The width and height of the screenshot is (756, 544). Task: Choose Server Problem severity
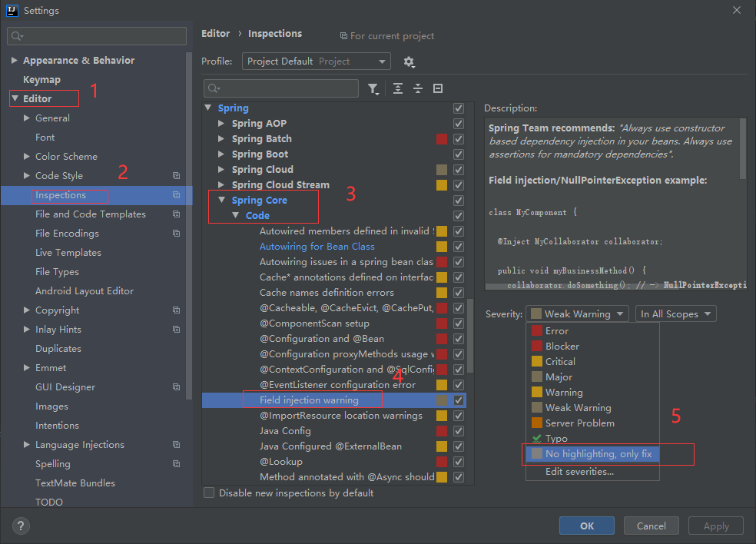coord(592,423)
